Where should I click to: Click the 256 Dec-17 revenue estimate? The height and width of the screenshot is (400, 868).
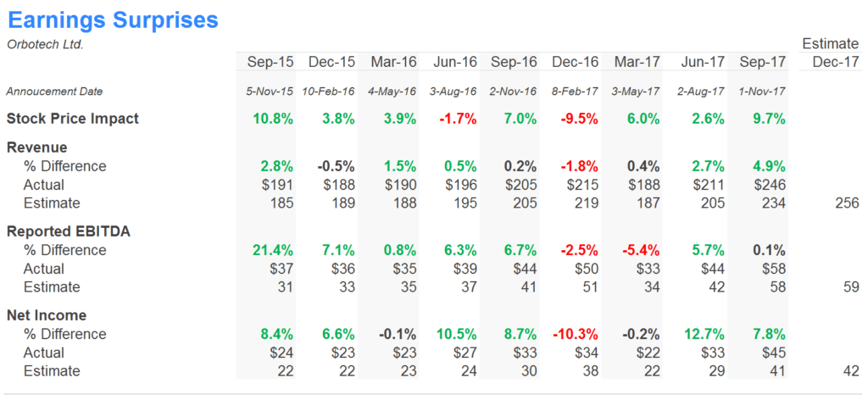click(x=845, y=203)
